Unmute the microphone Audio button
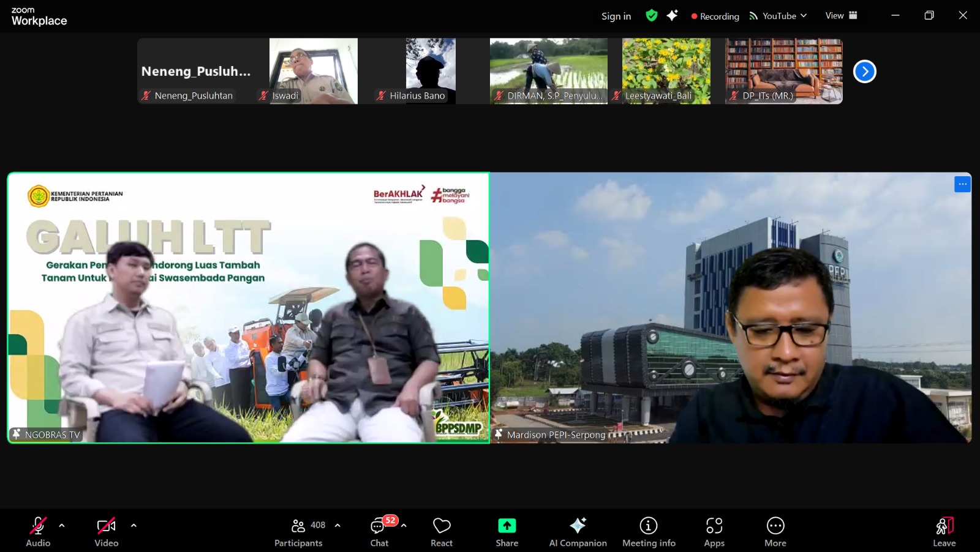Image resolution: width=980 pixels, height=552 pixels. coord(38,532)
